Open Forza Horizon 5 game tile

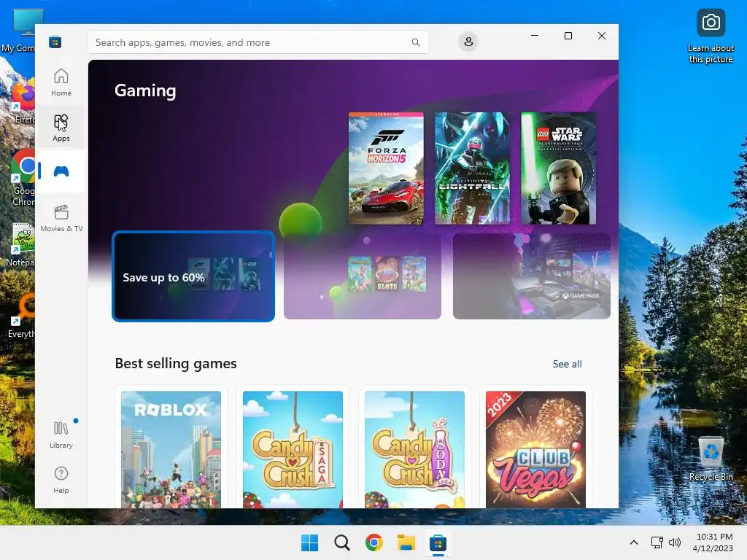click(386, 168)
